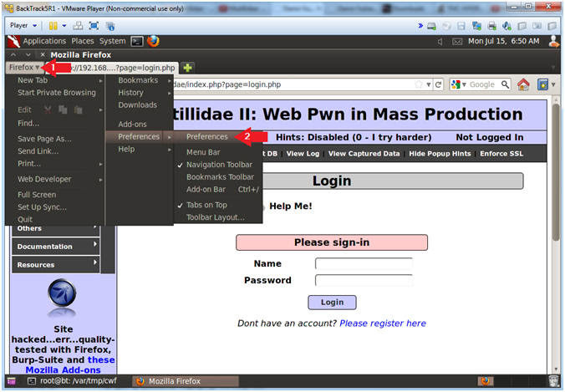Screen dimensions: 565x392
Task: Enable the Bookmarks Toolbar option
Action: pyautogui.click(x=218, y=177)
